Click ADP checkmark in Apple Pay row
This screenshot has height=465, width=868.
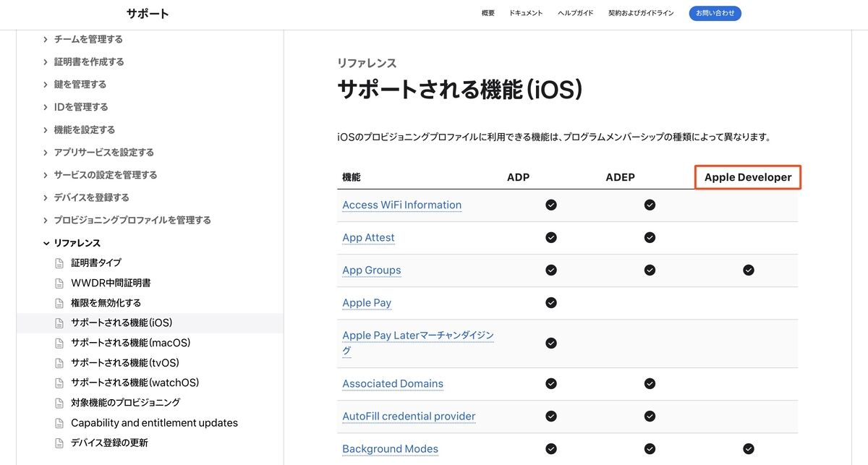coord(551,302)
